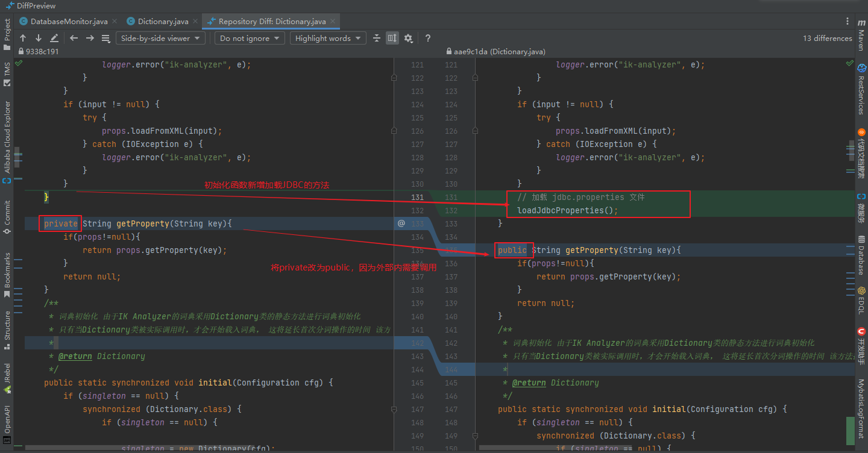
Task: Close the Repository Diff tab
Action: pyautogui.click(x=333, y=21)
